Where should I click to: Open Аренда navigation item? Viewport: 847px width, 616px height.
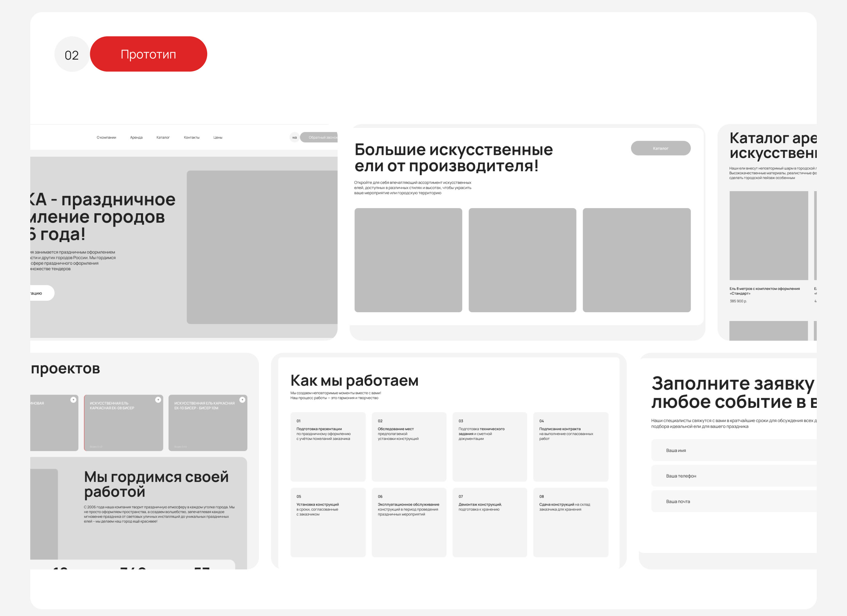point(136,137)
